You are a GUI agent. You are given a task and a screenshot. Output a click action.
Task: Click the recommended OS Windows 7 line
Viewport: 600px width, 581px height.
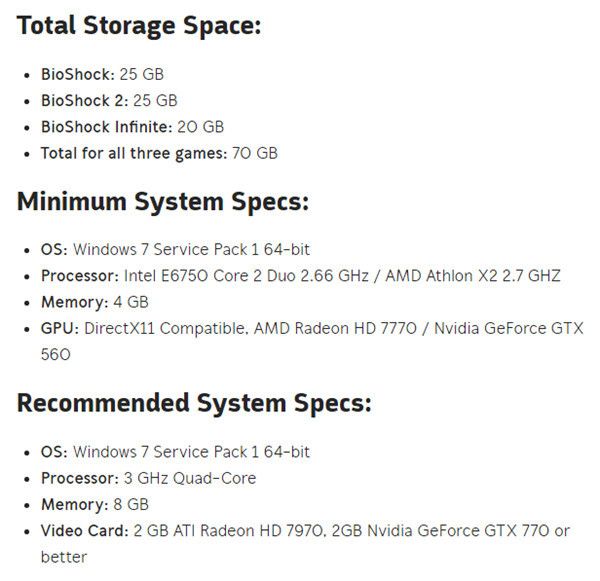pos(175,452)
